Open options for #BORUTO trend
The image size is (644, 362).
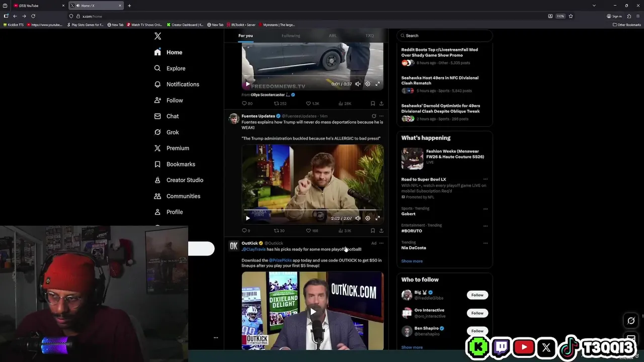point(486,226)
